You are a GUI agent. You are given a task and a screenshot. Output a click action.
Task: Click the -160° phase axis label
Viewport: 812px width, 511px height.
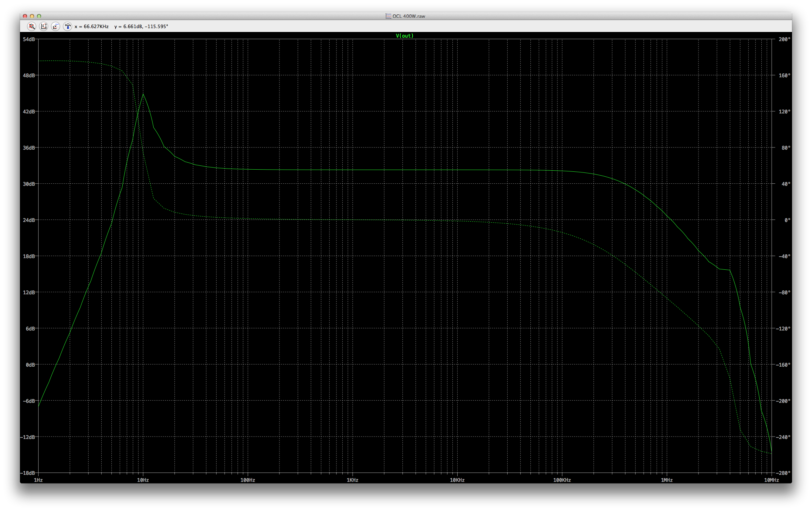(783, 365)
